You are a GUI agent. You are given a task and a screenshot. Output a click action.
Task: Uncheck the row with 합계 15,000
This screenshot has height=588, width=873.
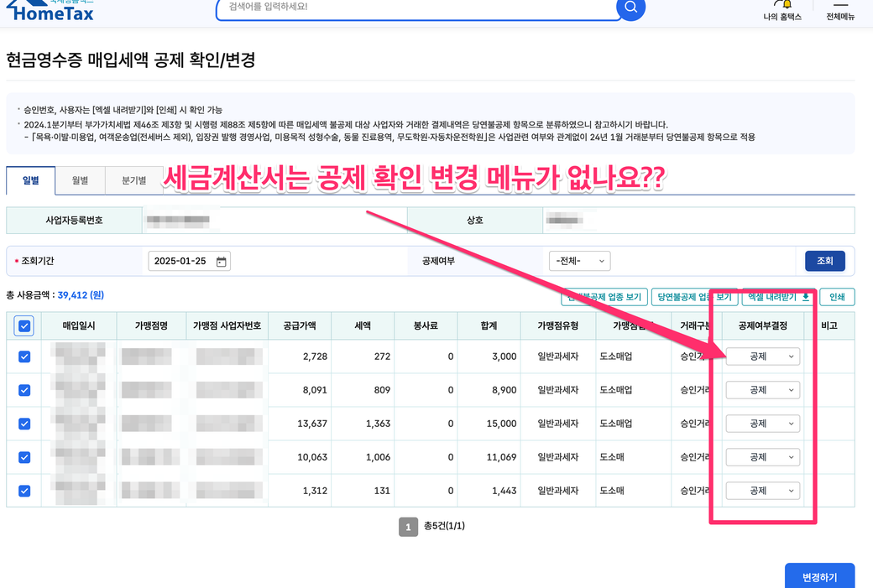click(x=24, y=424)
